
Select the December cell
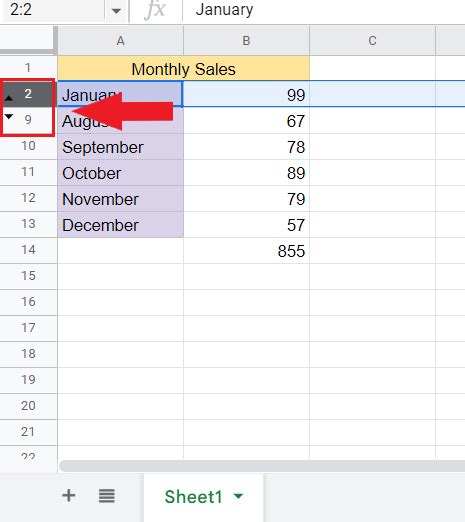pos(120,225)
